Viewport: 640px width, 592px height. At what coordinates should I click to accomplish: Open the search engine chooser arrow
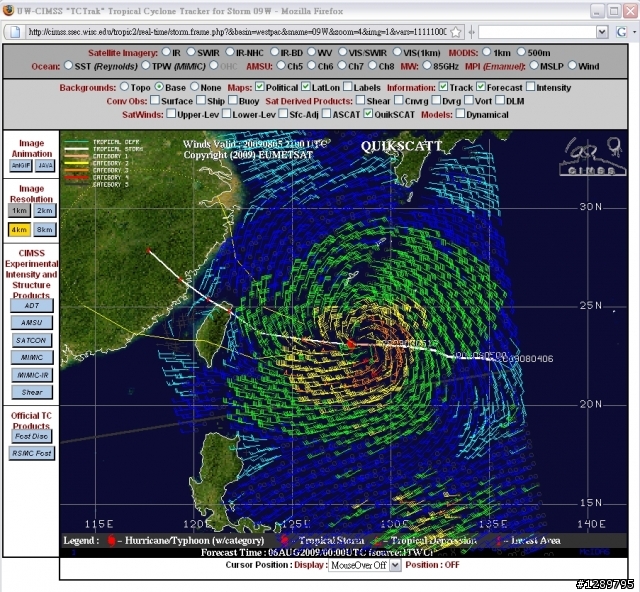[x=634, y=32]
